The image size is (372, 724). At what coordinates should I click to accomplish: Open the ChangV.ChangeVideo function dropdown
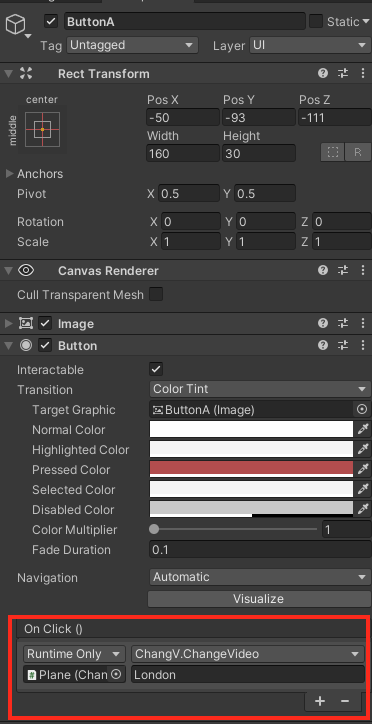pyautogui.click(x=247, y=654)
